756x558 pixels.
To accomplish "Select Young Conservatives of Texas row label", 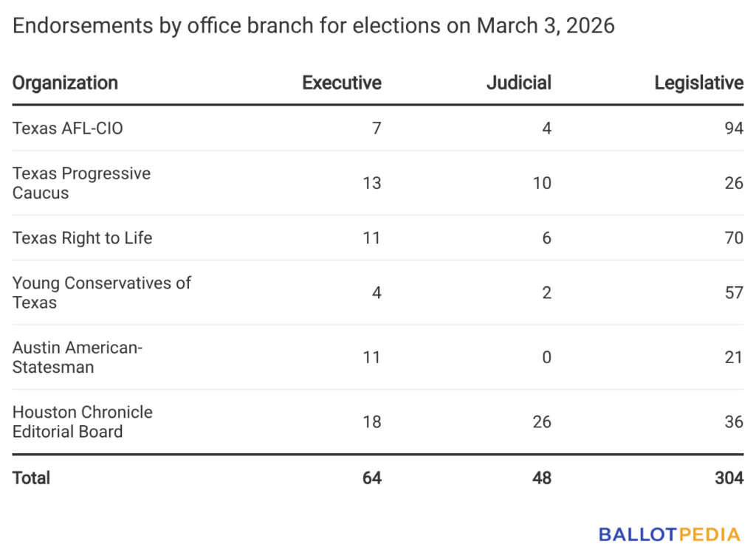I will (101, 292).
